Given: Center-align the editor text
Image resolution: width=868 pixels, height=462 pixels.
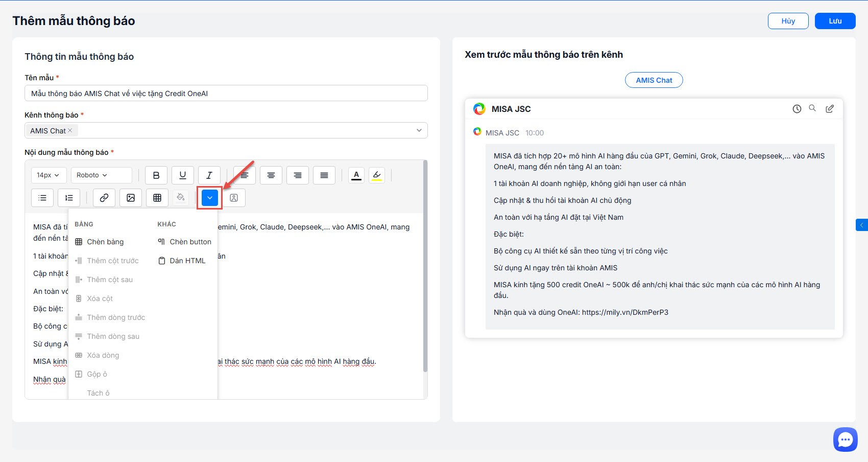Looking at the screenshot, I should (x=271, y=175).
